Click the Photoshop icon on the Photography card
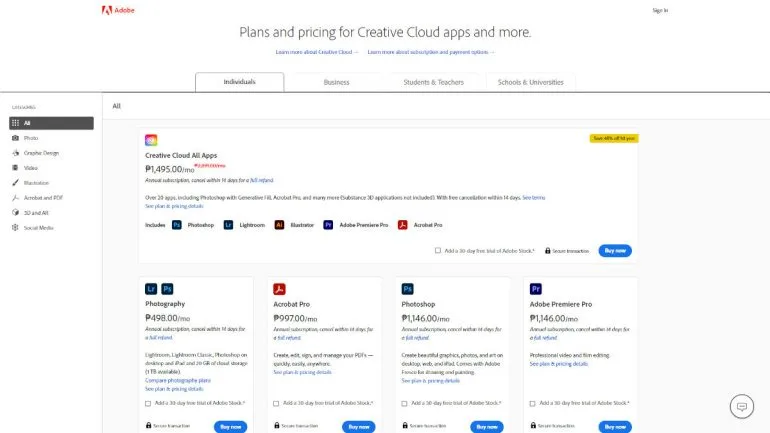Screen dimensions: 770x433 click(x=167, y=289)
